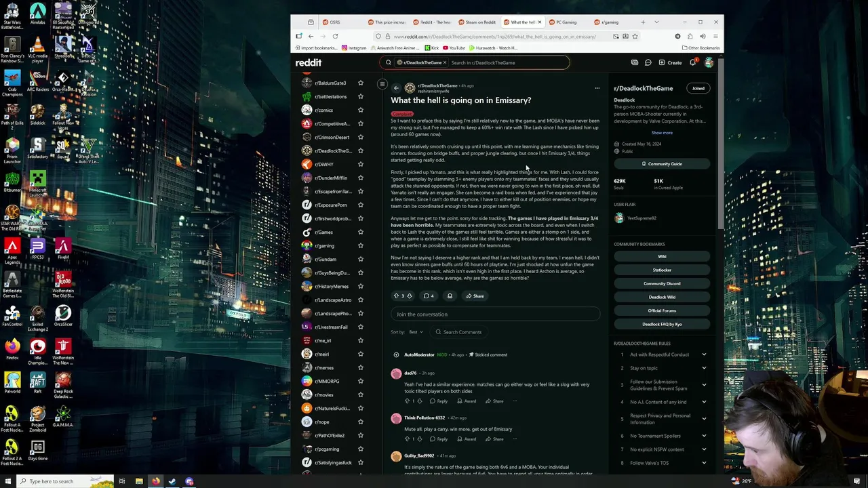Expand rule Stay on topic
Viewport: 868px width, 488px height.
(704, 368)
